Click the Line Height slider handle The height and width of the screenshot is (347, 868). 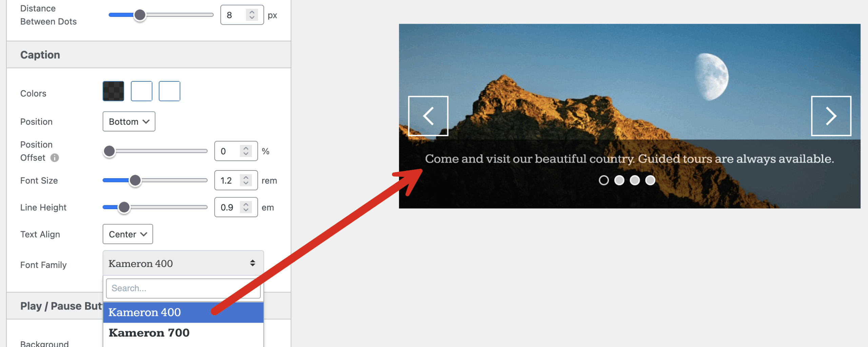(x=124, y=207)
